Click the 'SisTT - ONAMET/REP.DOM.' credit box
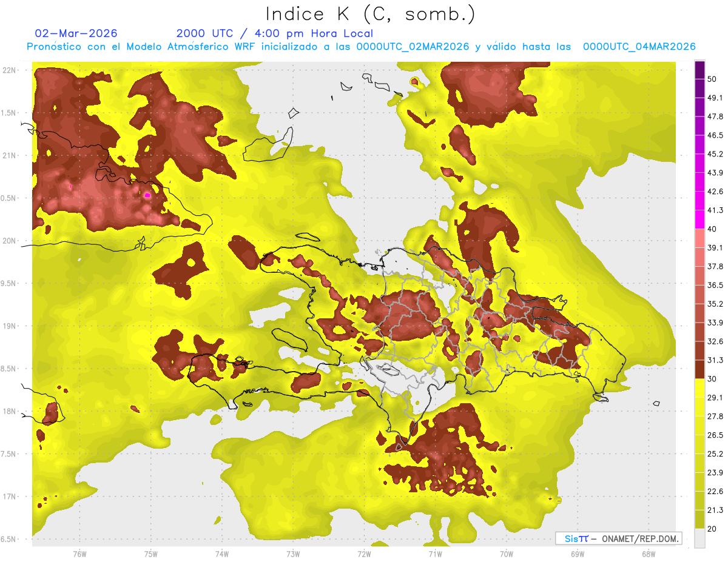The width and height of the screenshot is (728, 562). (618, 538)
